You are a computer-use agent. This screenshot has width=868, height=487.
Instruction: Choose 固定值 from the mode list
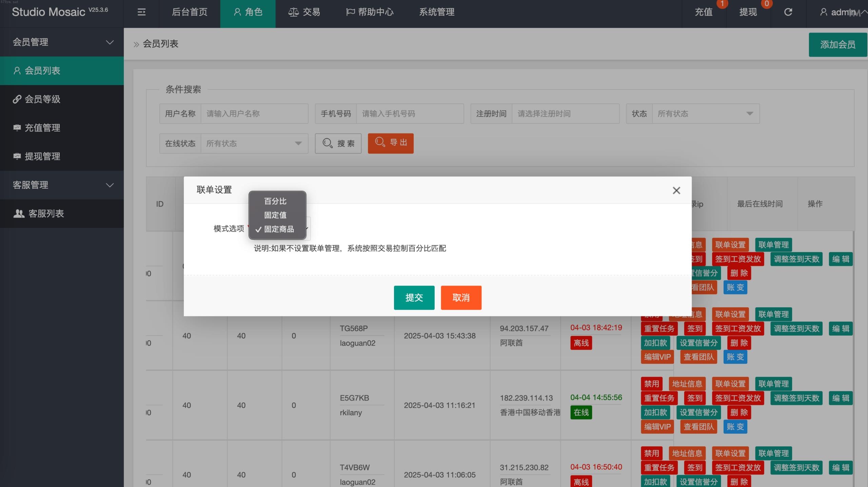tap(275, 215)
